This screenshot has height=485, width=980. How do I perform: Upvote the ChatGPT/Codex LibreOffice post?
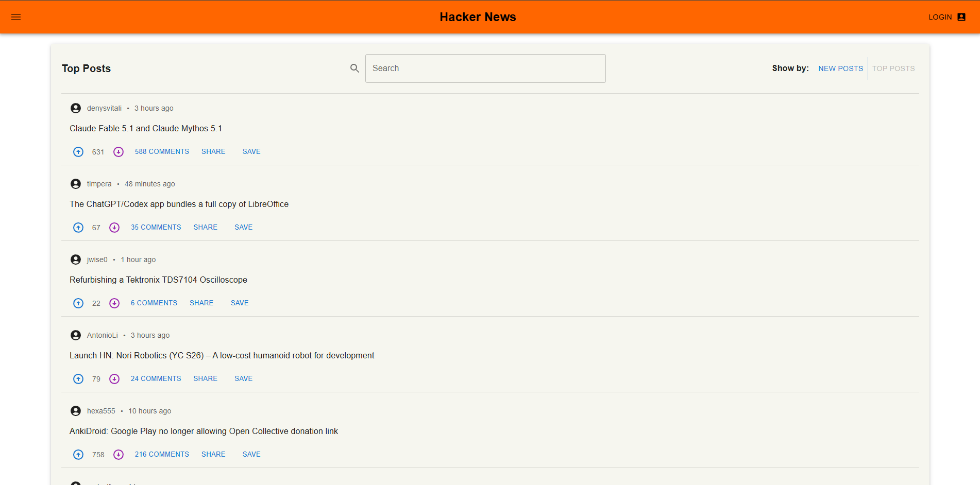coord(78,228)
